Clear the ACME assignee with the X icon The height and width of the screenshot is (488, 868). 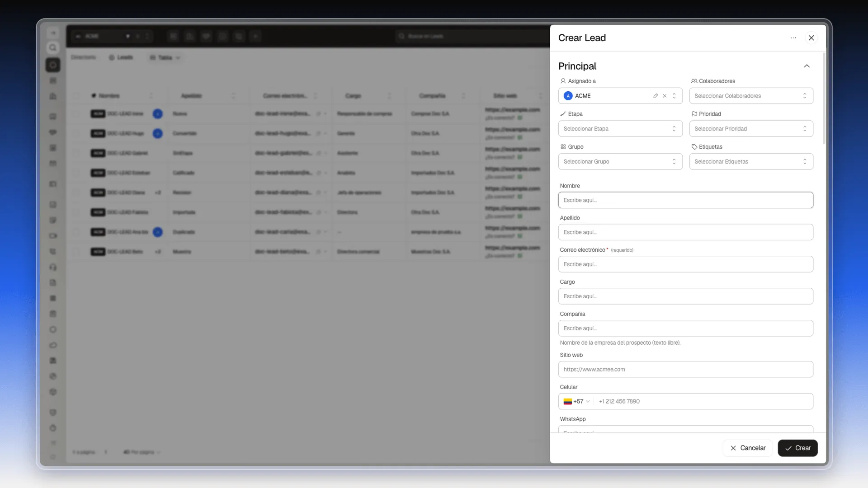(665, 96)
